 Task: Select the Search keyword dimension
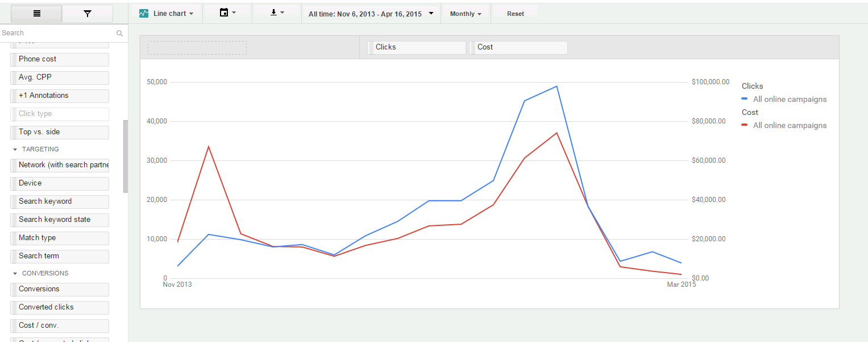click(x=60, y=201)
